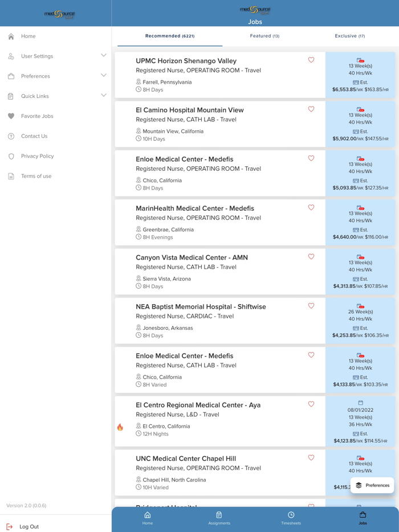
Task: Open Timesheets in the bottom navigation bar
Action: click(x=291, y=518)
